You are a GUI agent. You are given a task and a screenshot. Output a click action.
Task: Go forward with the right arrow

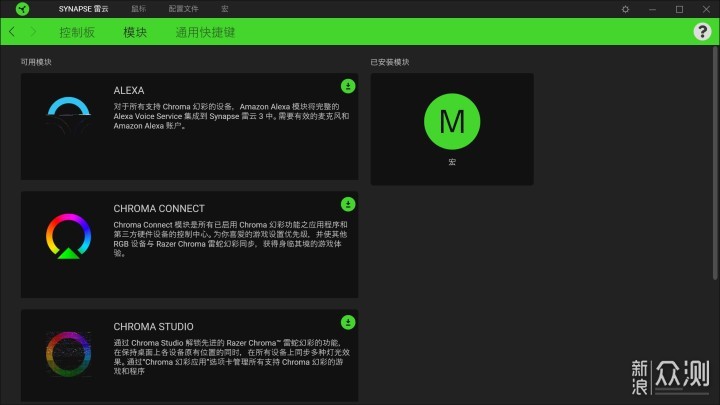tap(33, 32)
